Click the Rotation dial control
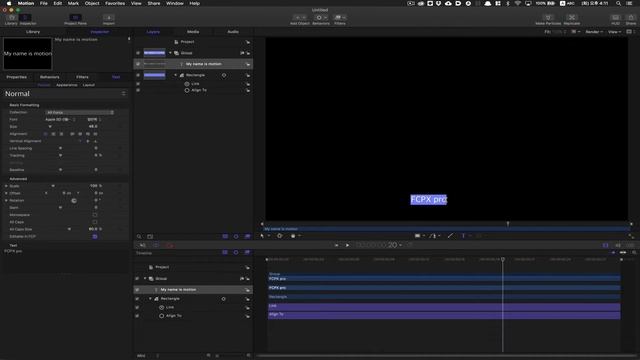640x360 pixels. coord(74,200)
